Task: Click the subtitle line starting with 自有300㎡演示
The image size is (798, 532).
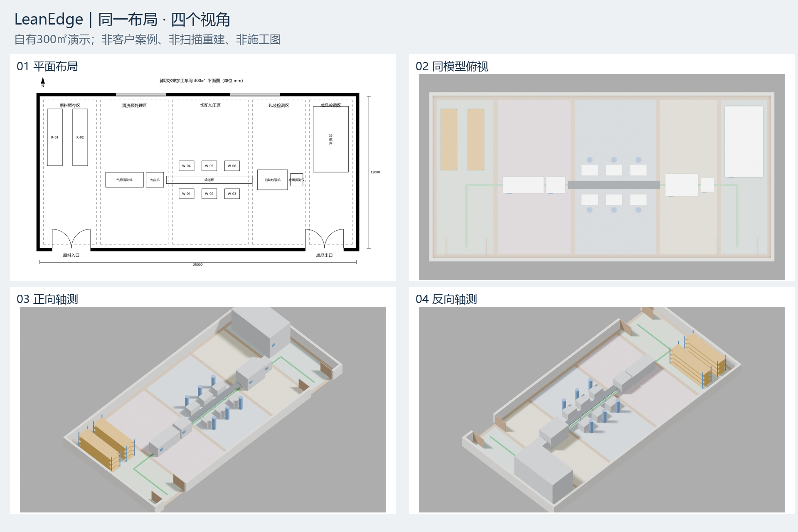Action: pyautogui.click(x=148, y=39)
